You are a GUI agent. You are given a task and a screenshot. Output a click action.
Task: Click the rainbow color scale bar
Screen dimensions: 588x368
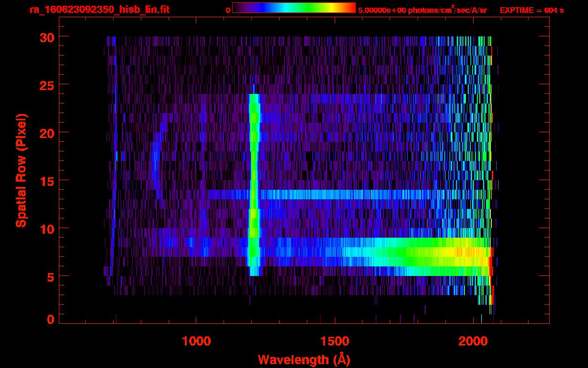[x=294, y=8]
